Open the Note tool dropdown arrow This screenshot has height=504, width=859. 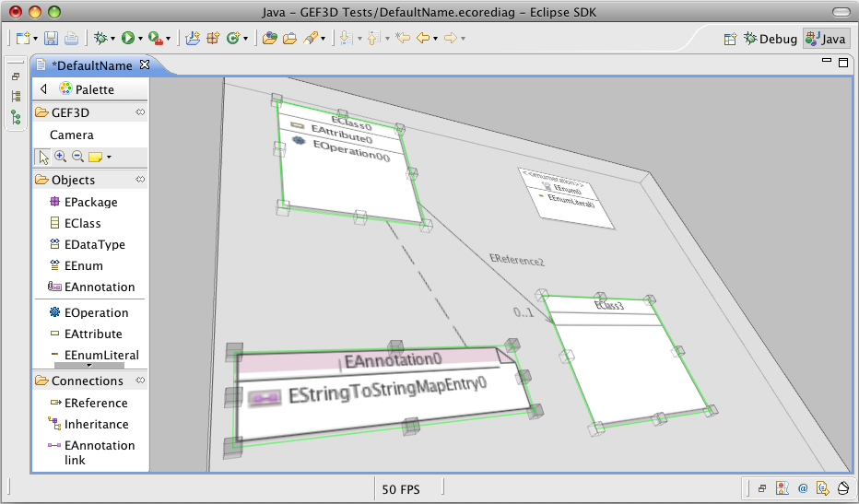pyautogui.click(x=109, y=158)
